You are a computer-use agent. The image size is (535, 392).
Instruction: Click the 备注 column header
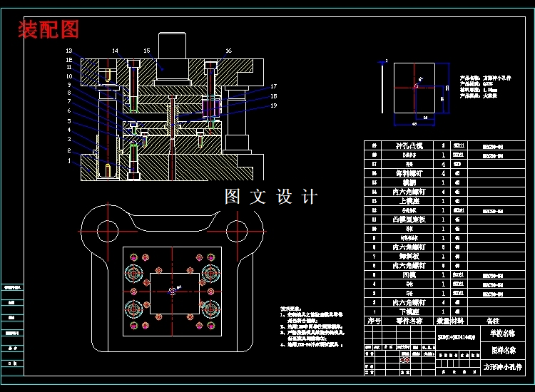click(x=493, y=321)
